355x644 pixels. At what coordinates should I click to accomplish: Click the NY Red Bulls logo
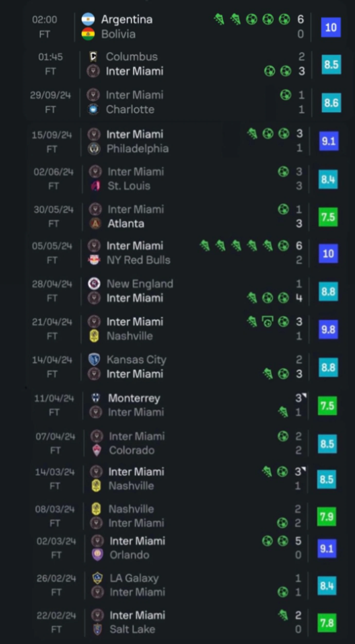click(94, 260)
